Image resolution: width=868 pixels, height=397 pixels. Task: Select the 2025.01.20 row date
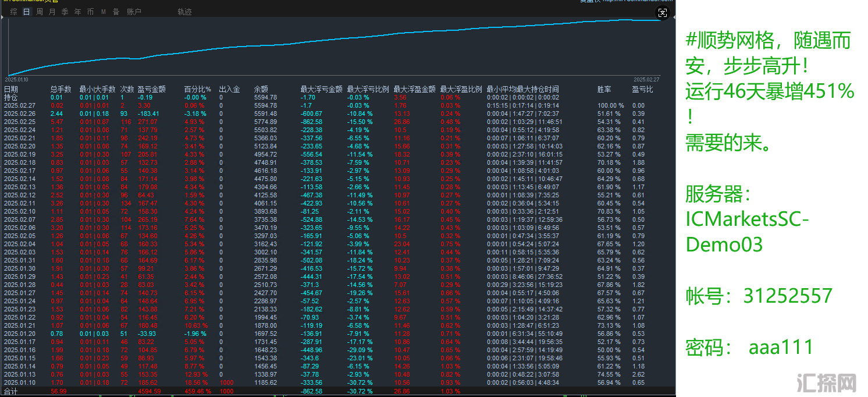20,334
